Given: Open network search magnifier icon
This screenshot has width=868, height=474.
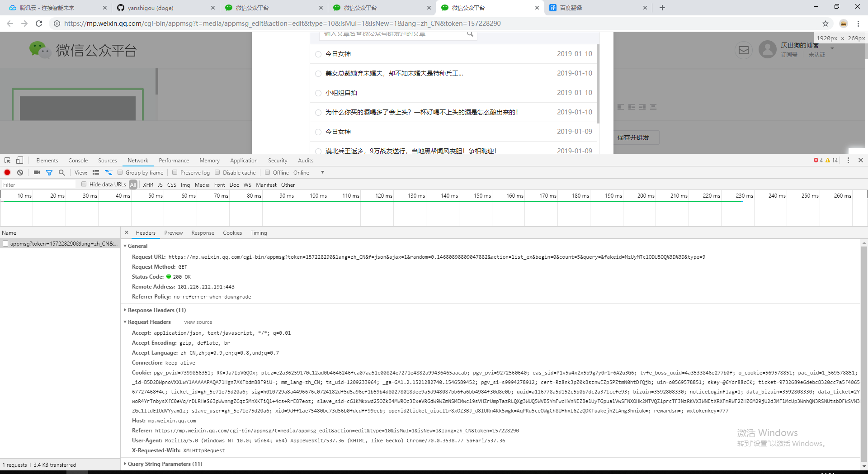Looking at the screenshot, I should pyautogui.click(x=62, y=172).
